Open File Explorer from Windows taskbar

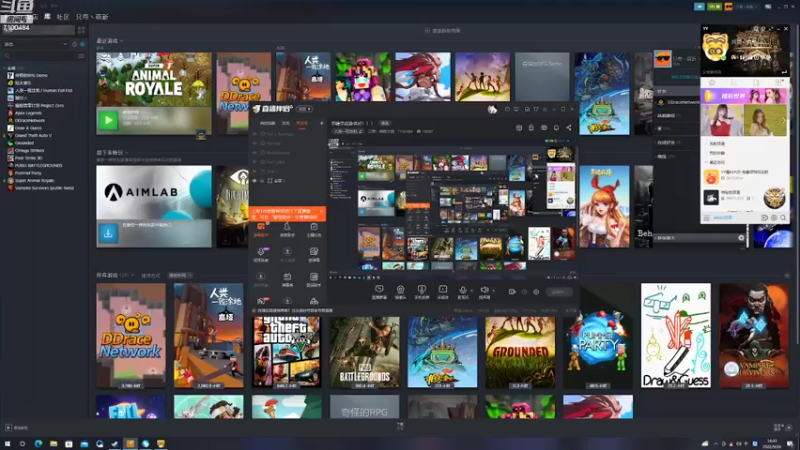54,444
